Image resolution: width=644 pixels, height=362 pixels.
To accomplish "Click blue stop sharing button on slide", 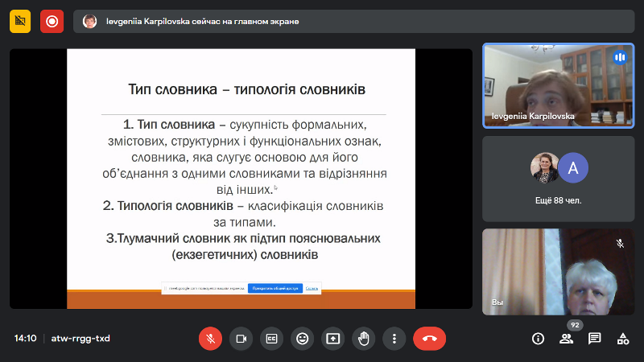I will point(274,288).
